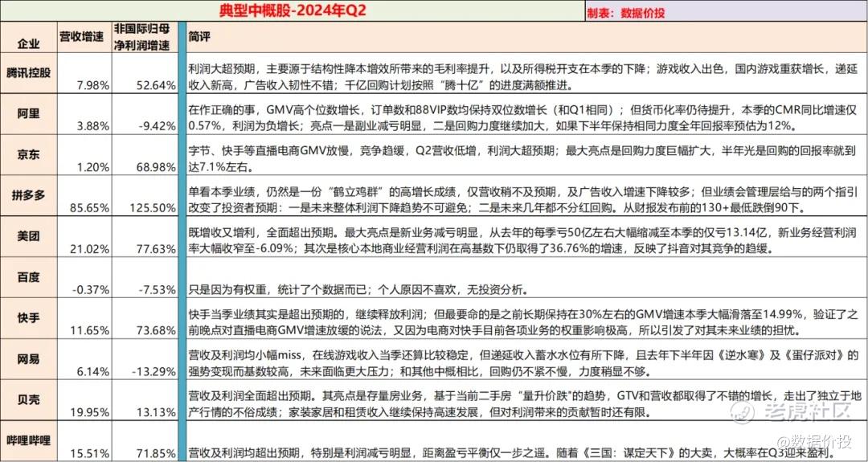The width and height of the screenshot is (868, 462).
Task: Click the 阿里 row label
Action: click(28, 113)
